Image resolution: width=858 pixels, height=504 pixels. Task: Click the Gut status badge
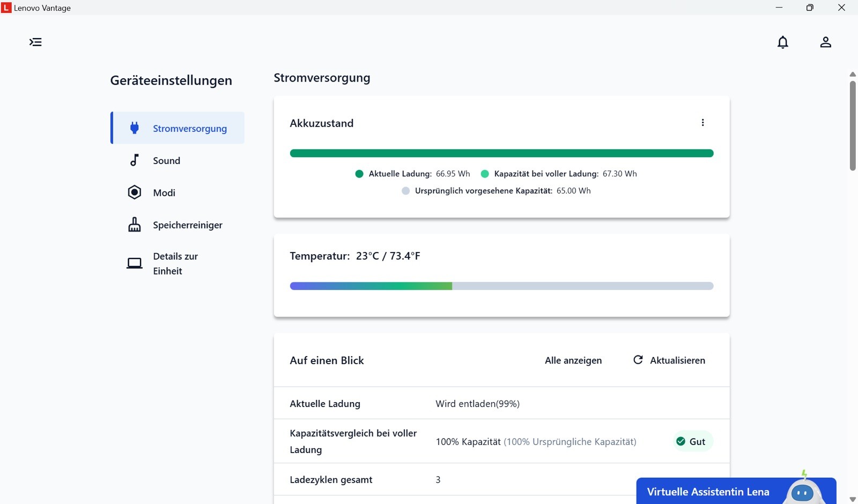693,441
